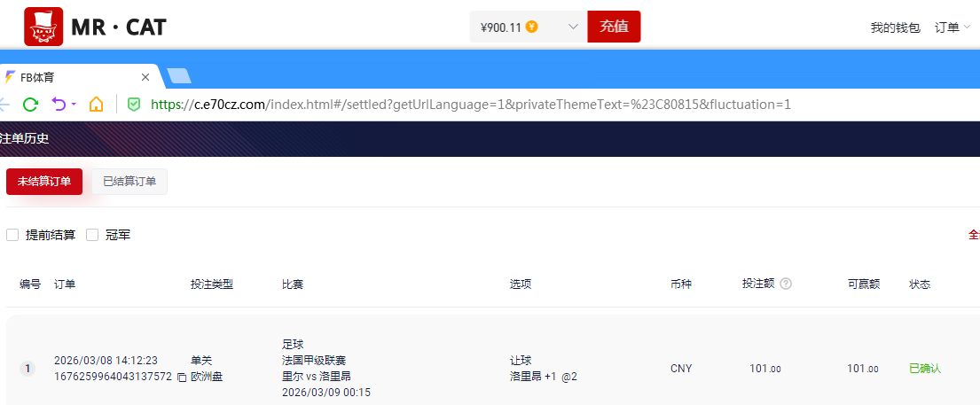Click the green security shield icon
This screenshot has height=405, width=980.
[133, 105]
